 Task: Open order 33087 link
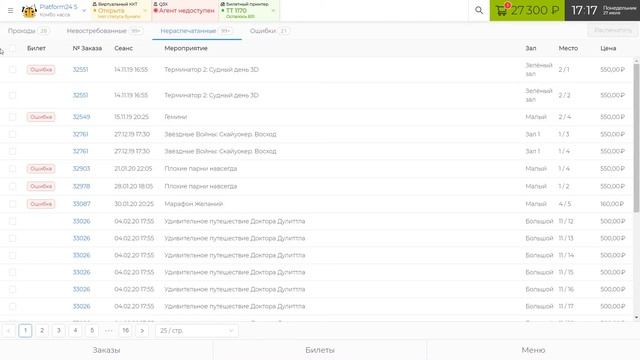81,204
